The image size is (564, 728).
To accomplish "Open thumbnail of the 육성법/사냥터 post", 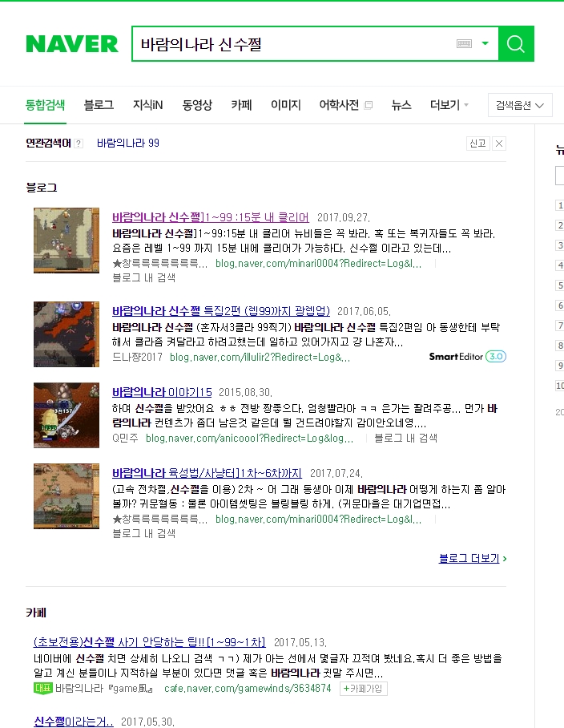I will (66, 495).
